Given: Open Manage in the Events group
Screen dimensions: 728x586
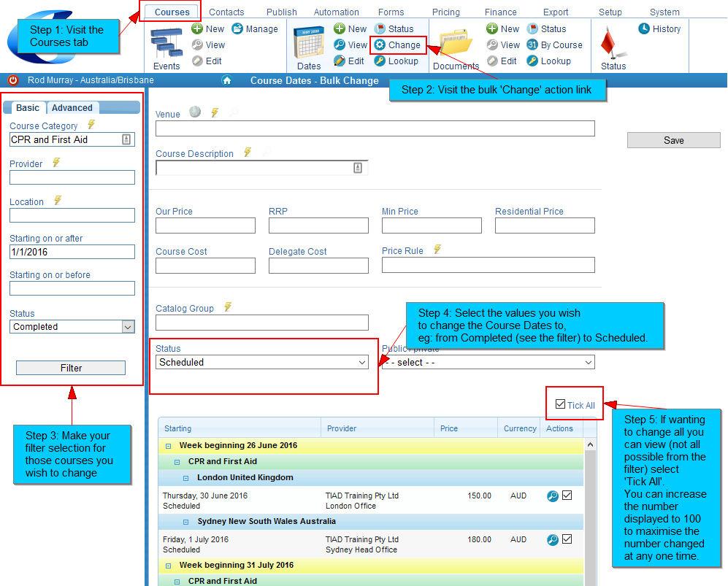Looking at the screenshot, I should click(x=255, y=28).
